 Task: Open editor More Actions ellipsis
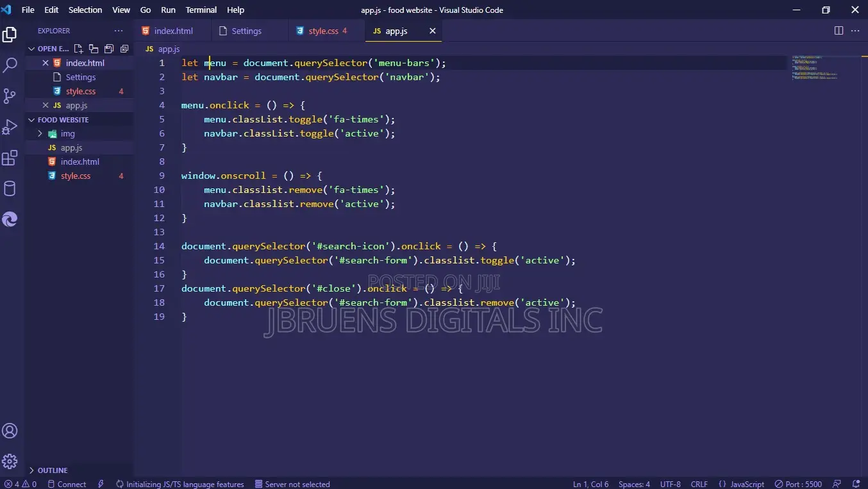coord(856,31)
